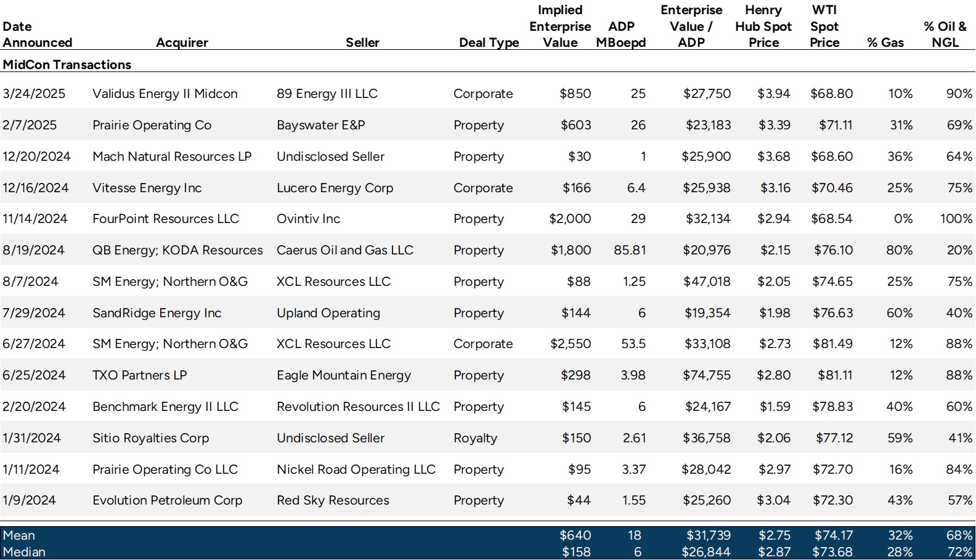Select the 'MidCon Transactions' section title

67,65
